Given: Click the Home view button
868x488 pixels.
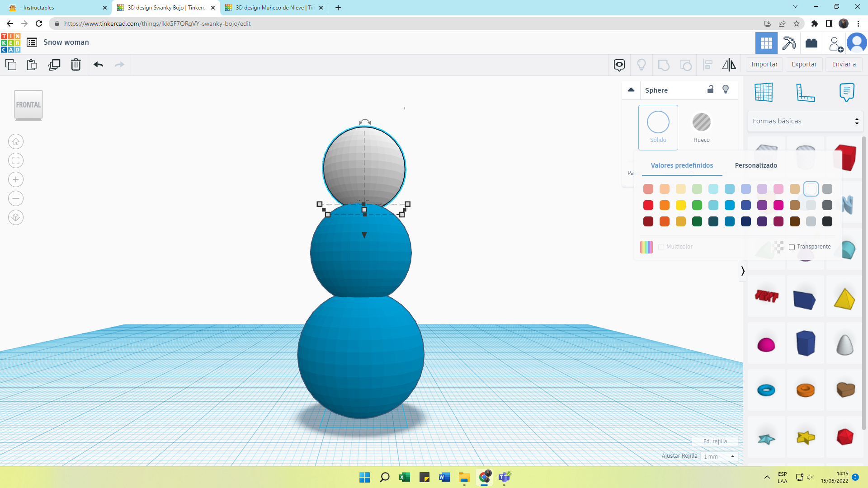Looking at the screenshot, I should 16,141.
